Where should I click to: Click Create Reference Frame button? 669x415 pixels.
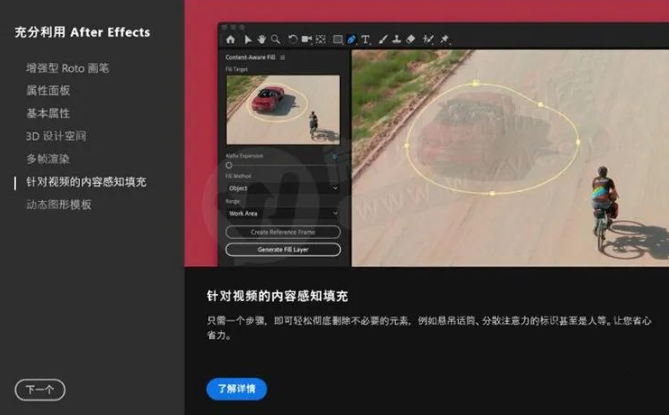(283, 232)
